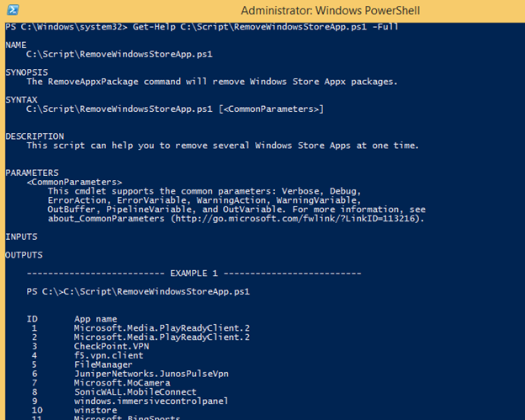This screenshot has height=420, width=525.
Task: Click the DESCRIPTION heading
Action: tap(34, 136)
